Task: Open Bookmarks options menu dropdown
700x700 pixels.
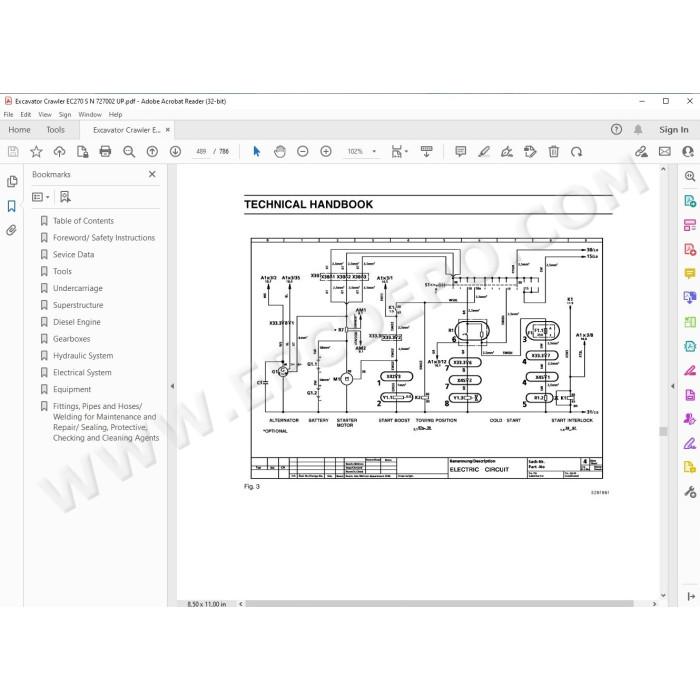Action: pos(41,197)
